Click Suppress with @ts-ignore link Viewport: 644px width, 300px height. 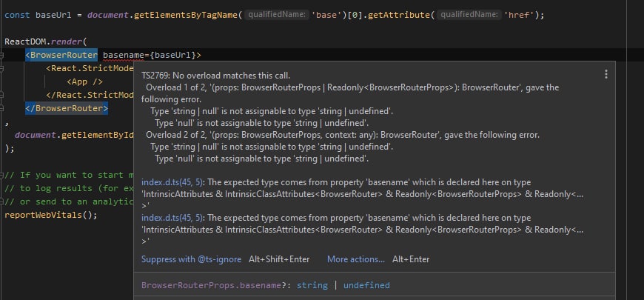pyautogui.click(x=192, y=259)
